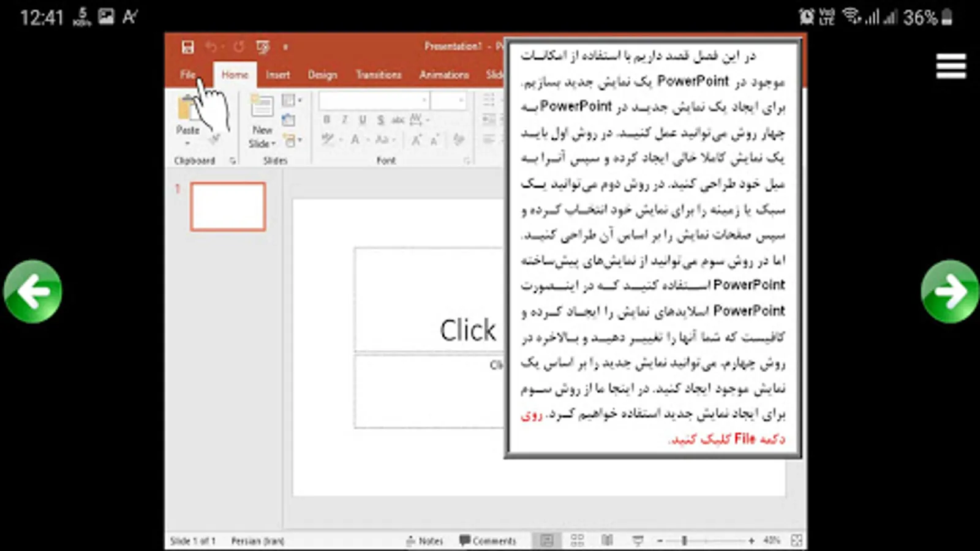980x551 pixels.
Task: Open the Transitions tab
Action: tap(379, 75)
